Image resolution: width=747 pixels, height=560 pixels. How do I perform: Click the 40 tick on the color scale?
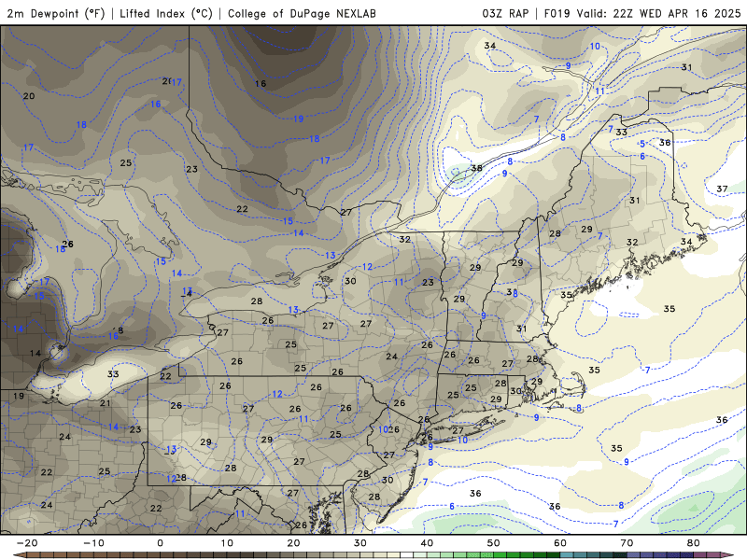[427, 543]
